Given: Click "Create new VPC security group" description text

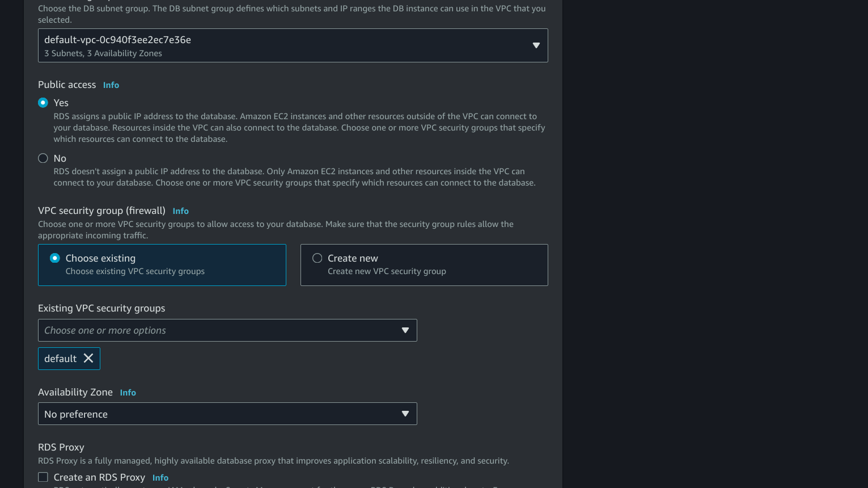Looking at the screenshot, I should (x=387, y=271).
